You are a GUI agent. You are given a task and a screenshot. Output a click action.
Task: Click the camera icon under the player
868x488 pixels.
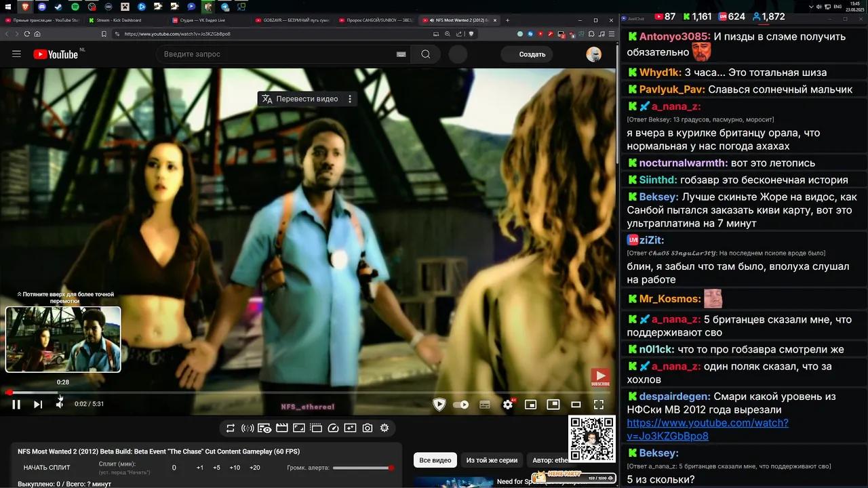click(368, 428)
